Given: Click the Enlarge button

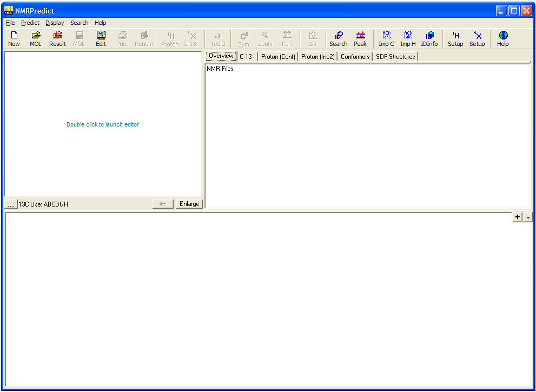Looking at the screenshot, I should click(x=189, y=204).
